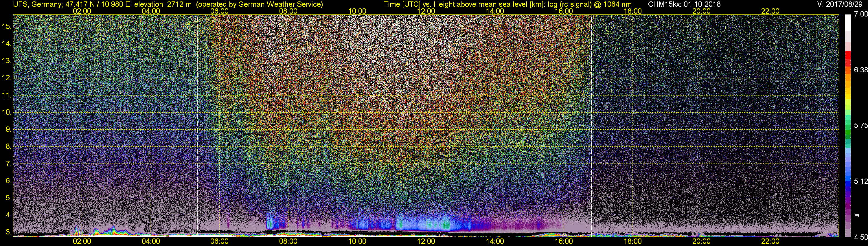Viewport: 868px width, 246px height.
Task: Click the '14.' km height axis label
Action: click(x=7, y=43)
